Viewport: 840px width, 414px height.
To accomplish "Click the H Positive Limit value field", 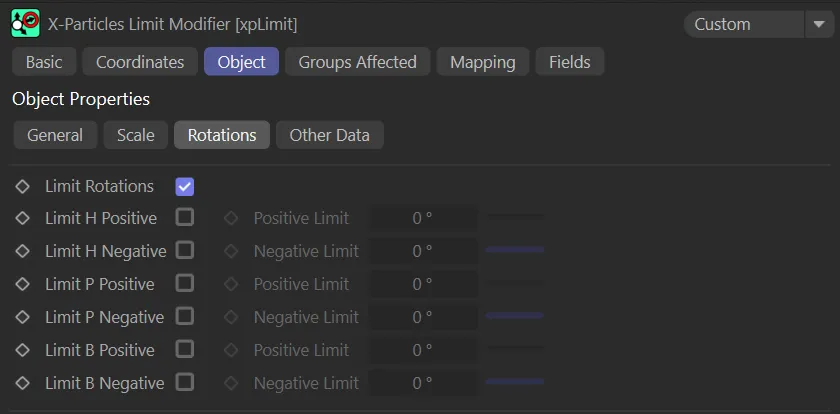I will tap(423, 218).
